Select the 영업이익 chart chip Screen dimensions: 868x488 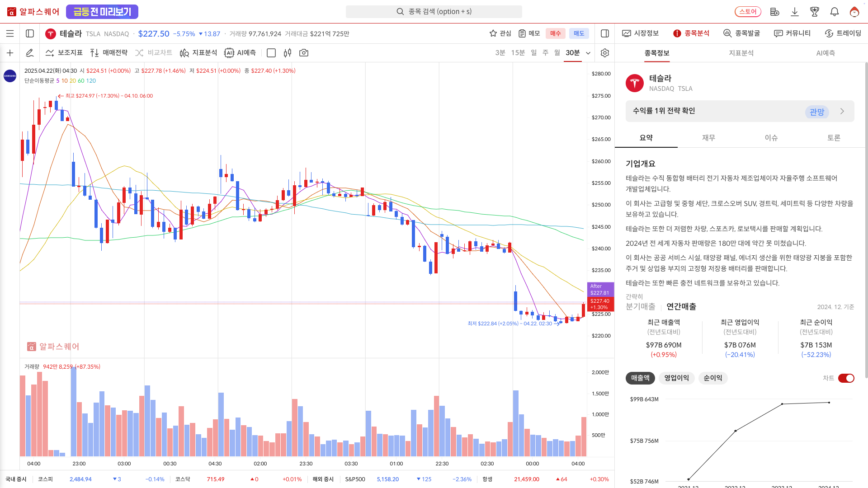(x=677, y=378)
